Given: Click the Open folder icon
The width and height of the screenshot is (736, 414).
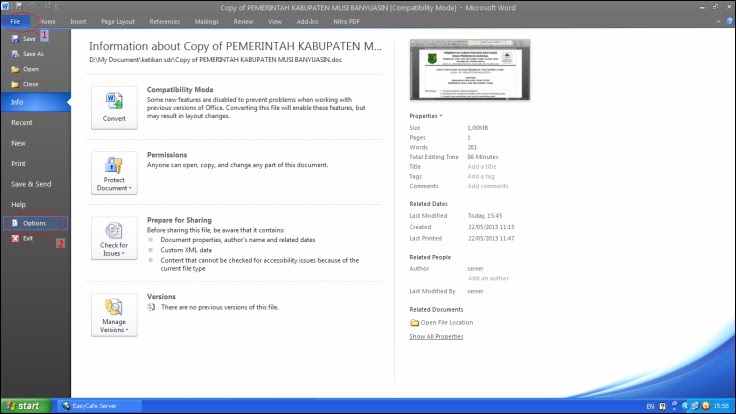Looking at the screenshot, I should 15,69.
